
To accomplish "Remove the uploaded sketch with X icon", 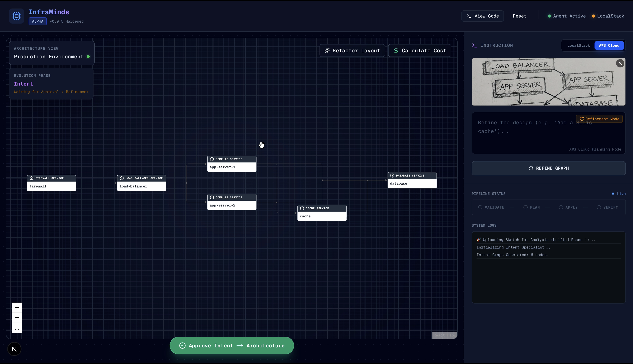I will tap(620, 63).
